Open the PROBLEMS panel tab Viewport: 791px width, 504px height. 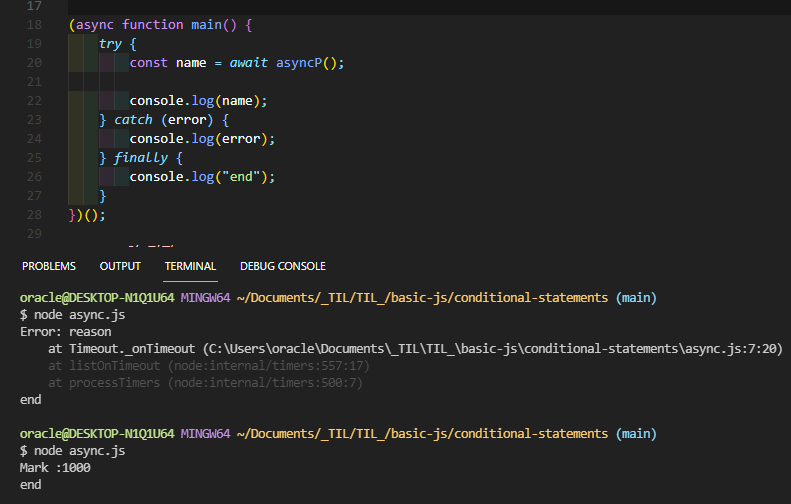point(49,266)
